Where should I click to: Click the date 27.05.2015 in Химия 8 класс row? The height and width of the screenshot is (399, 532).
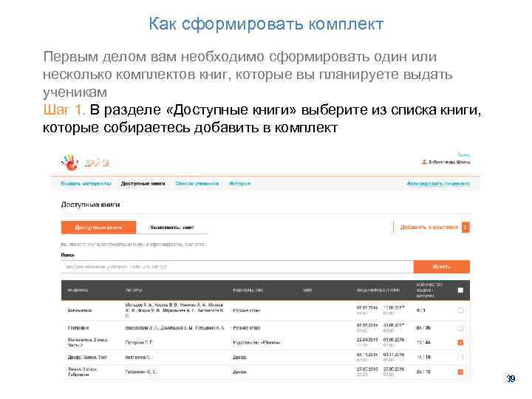coord(366,369)
